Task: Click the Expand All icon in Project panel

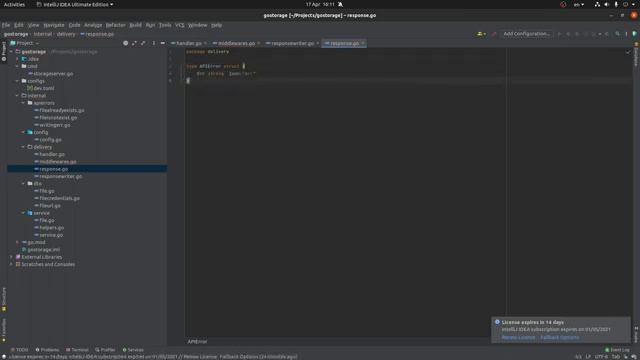Action: [x=134, y=43]
